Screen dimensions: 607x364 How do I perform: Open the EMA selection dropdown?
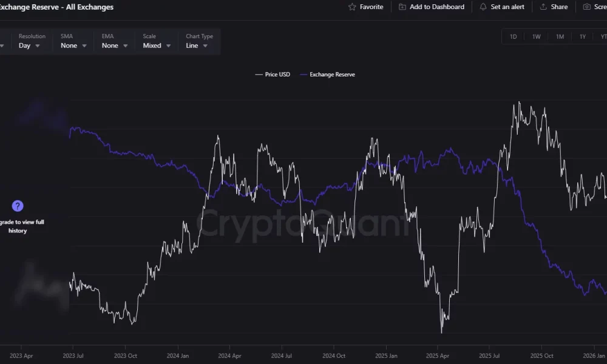coord(112,45)
